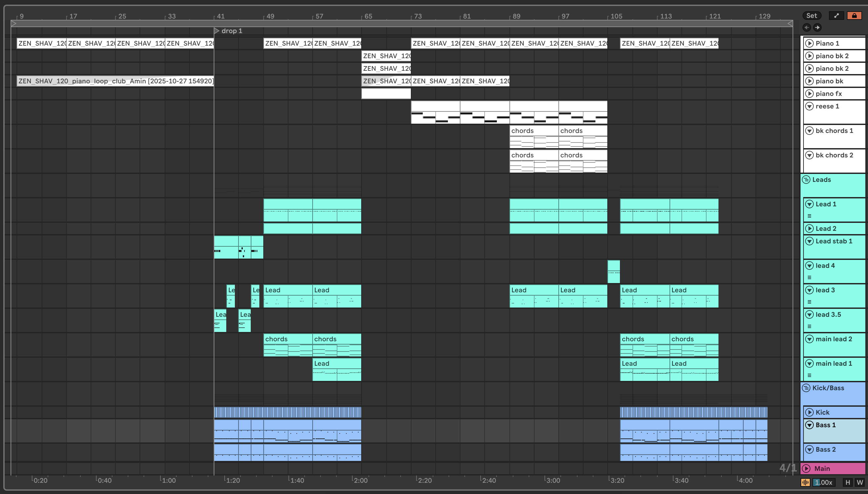Unfold the Kick track arrow
This screenshot has height=494, width=868.
point(810,412)
